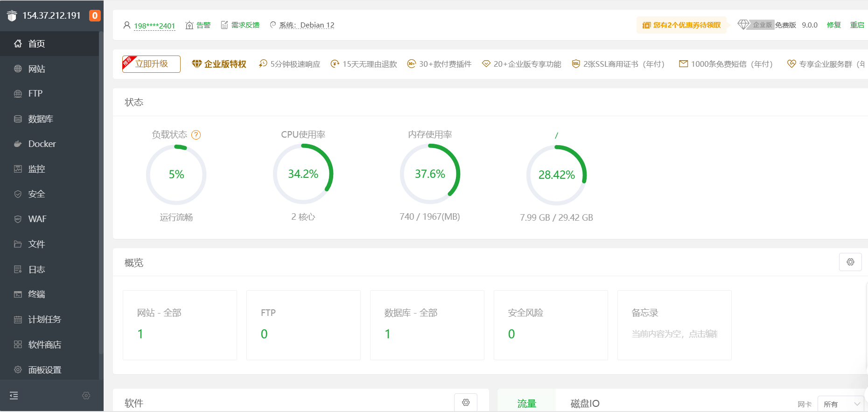This screenshot has width=868, height=412.
Task: Click the 日志 log icon
Action: tap(18, 269)
